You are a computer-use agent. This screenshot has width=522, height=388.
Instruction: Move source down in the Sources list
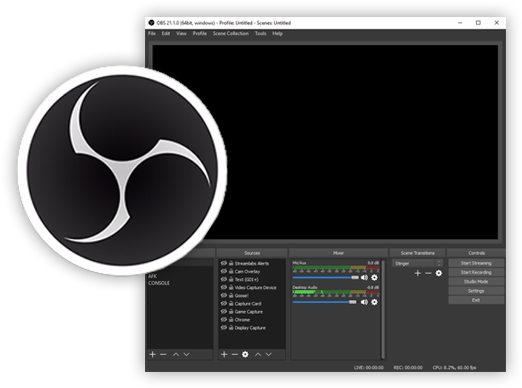coord(269,354)
